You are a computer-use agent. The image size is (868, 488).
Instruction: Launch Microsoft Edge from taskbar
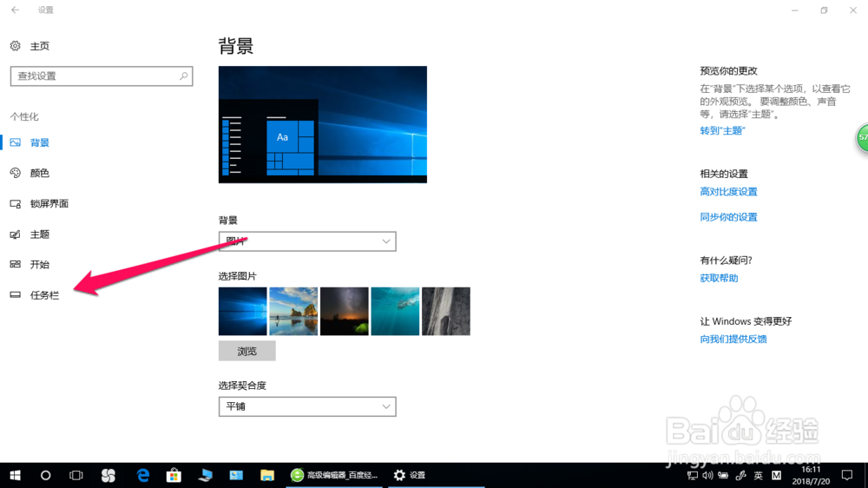pos(143,475)
